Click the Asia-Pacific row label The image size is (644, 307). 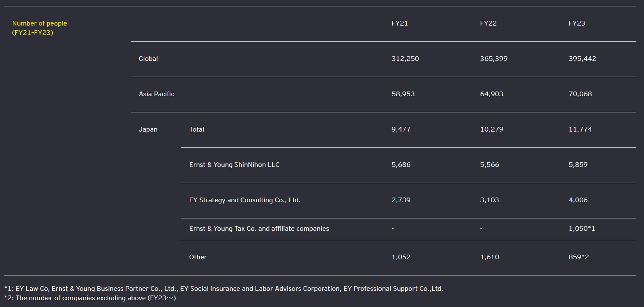tap(156, 94)
